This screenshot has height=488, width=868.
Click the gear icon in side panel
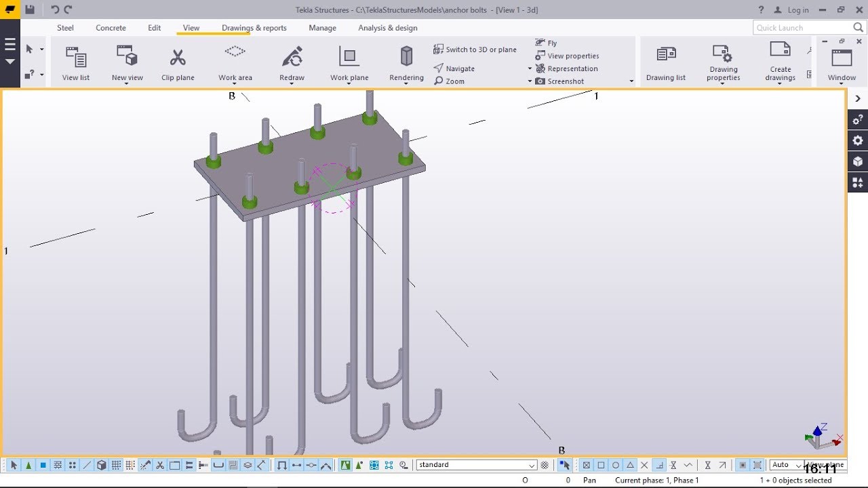[858, 141]
